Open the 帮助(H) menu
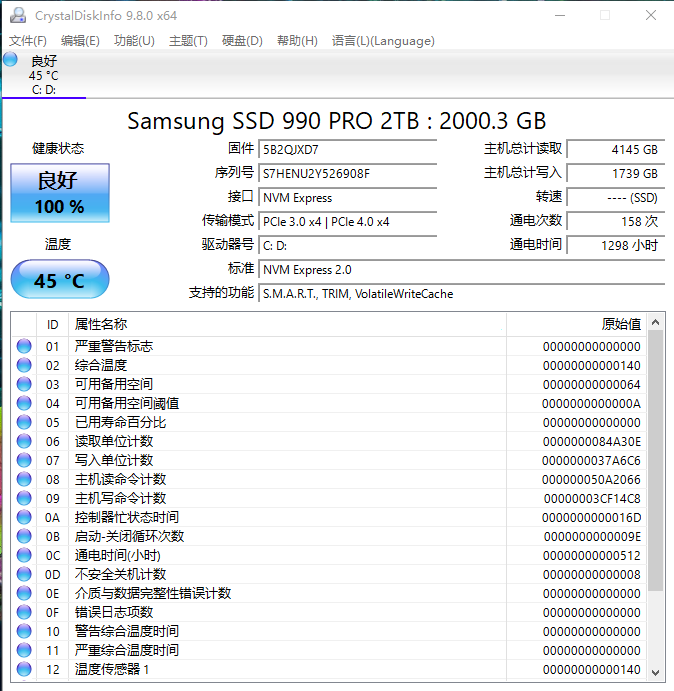Viewport: 674px width, 691px height. [x=297, y=41]
